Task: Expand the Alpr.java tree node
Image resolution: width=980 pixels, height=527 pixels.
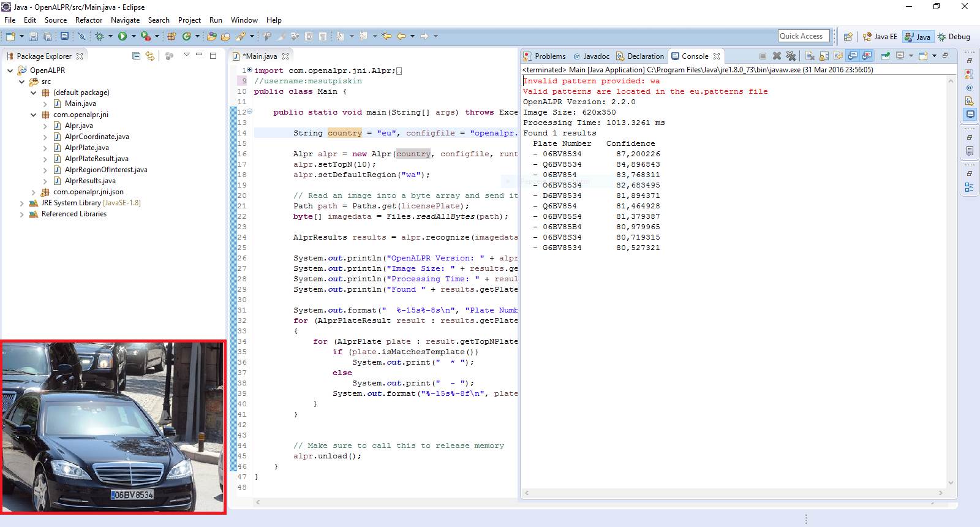Action: pyautogui.click(x=45, y=126)
